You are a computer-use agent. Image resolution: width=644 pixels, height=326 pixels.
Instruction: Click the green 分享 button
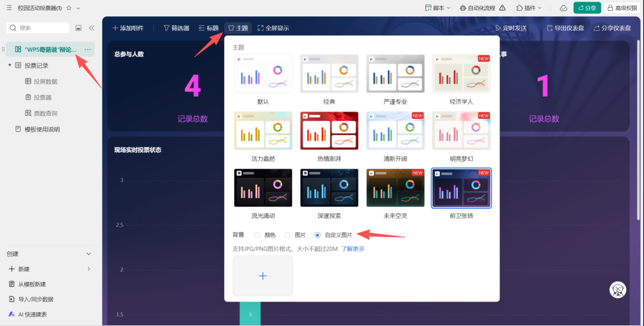[587, 8]
